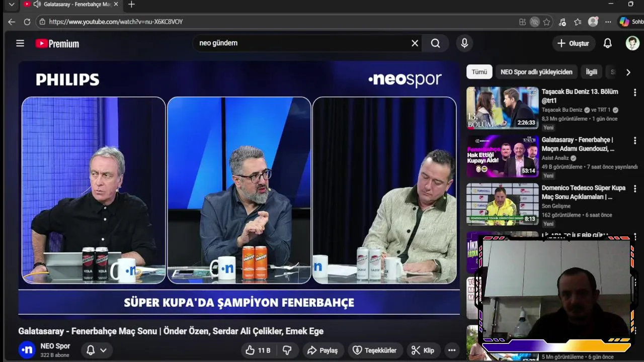Click the 'Galatasaray - Fenerbahçe | Maçın Adamı' title
This screenshot has height=362, width=644.
pos(577,144)
